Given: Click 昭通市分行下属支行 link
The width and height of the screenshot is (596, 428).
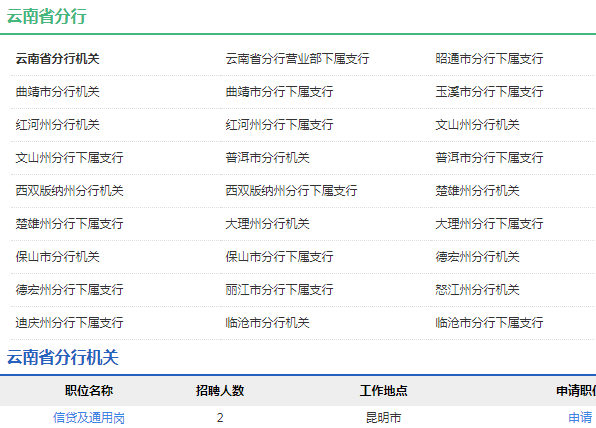Looking at the screenshot, I should point(489,59).
